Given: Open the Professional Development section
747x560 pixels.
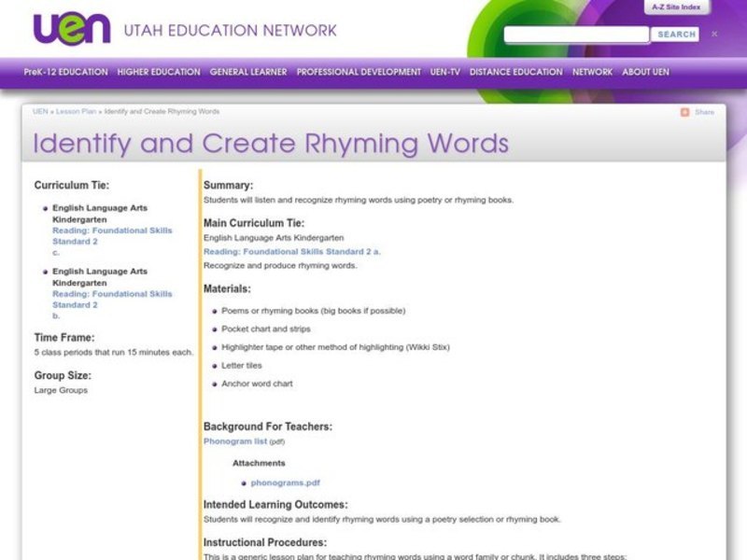Looking at the screenshot, I should tap(359, 71).
